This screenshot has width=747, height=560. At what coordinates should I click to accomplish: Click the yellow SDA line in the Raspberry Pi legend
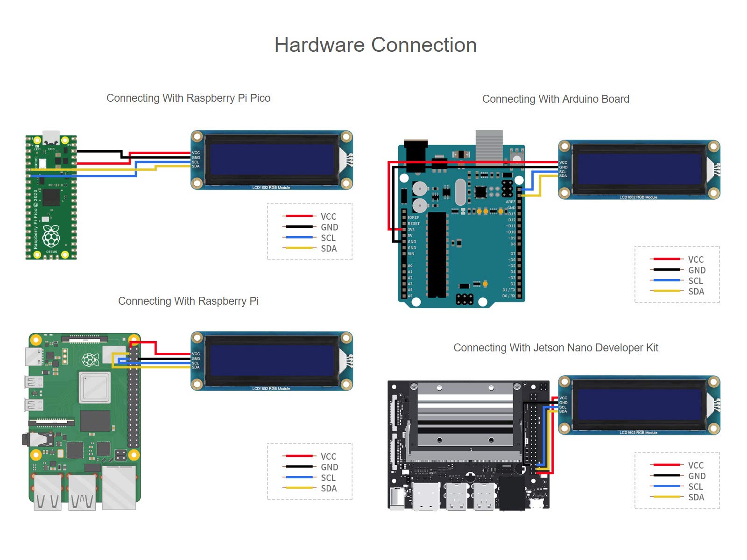[x=299, y=488]
